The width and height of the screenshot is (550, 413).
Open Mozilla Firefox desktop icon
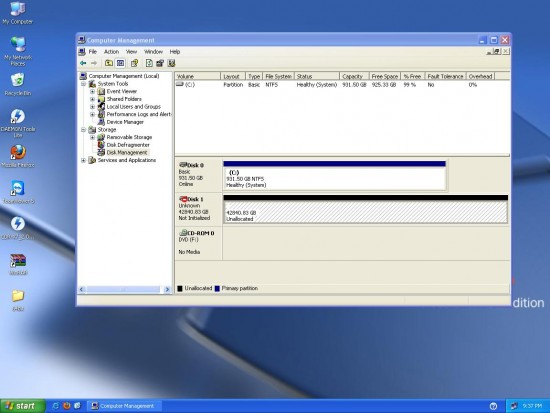tap(18, 156)
